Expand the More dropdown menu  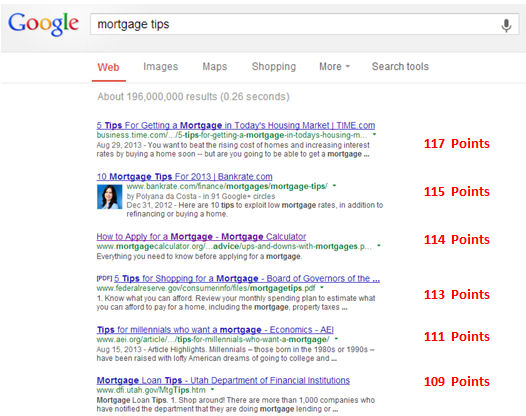point(334,66)
